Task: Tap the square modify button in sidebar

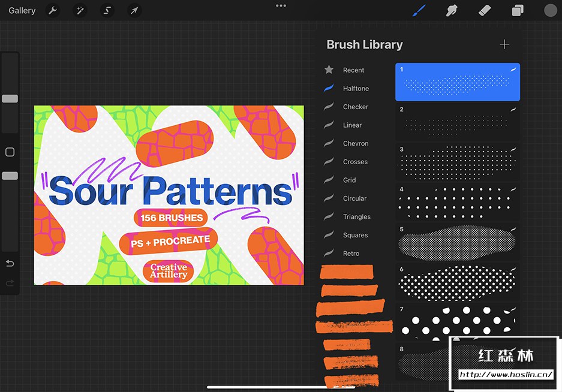Action: click(x=10, y=152)
